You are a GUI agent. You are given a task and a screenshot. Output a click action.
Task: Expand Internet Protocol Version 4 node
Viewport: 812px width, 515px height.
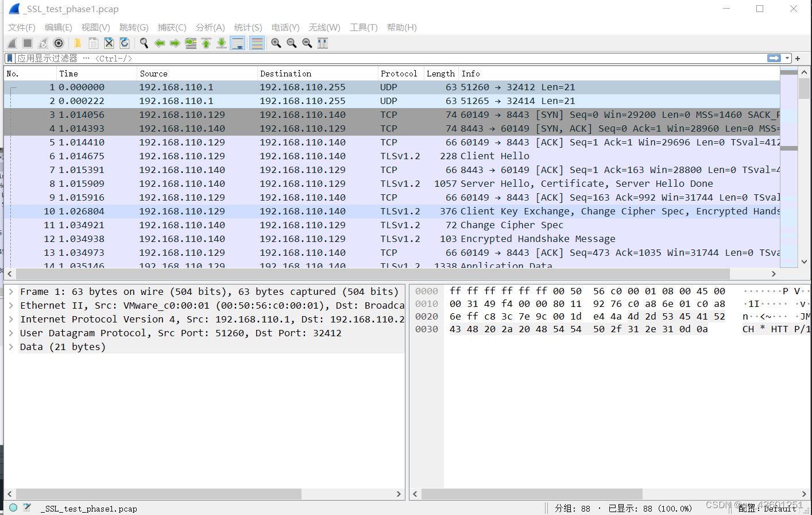[11, 319]
